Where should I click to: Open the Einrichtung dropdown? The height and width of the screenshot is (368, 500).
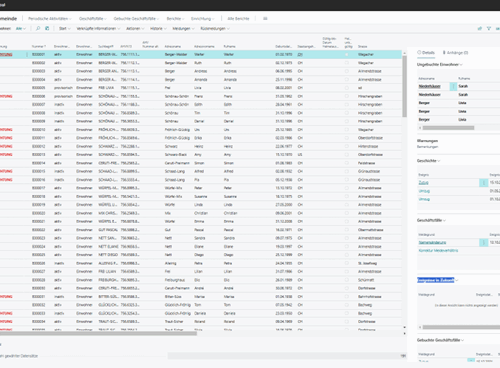[202, 19]
